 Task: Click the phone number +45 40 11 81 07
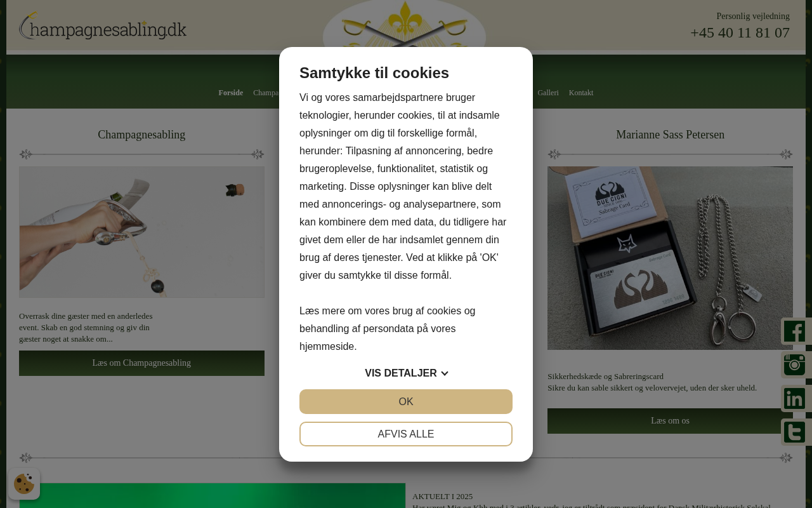740,32
